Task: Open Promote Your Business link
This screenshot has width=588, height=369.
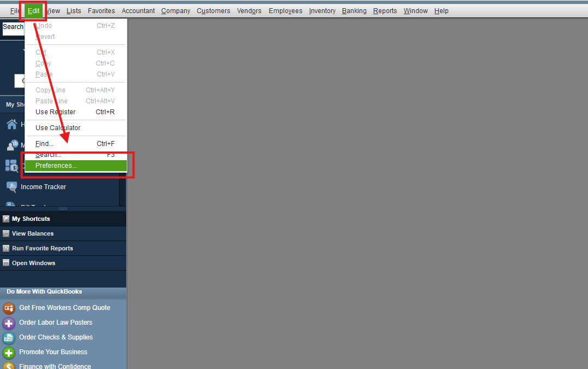Action: click(53, 352)
